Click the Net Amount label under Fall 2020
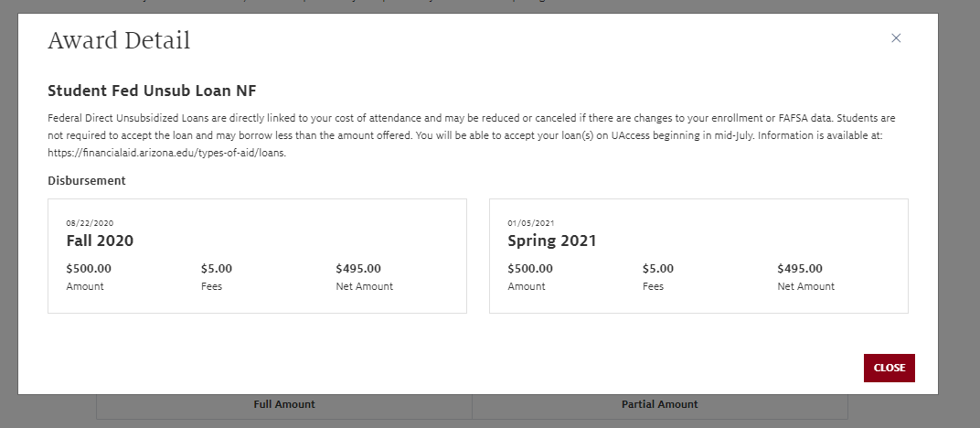This screenshot has height=428, width=980. coord(365,286)
